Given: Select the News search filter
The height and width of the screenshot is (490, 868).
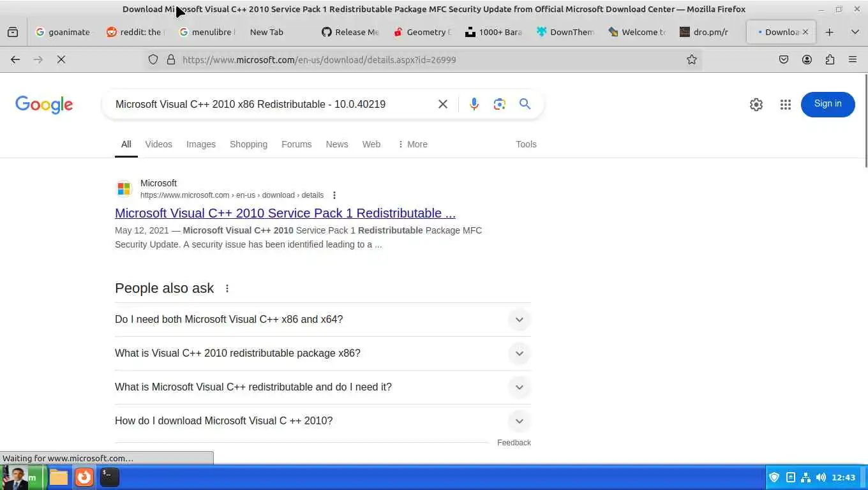Looking at the screenshot, I should [x=337, y=144].
